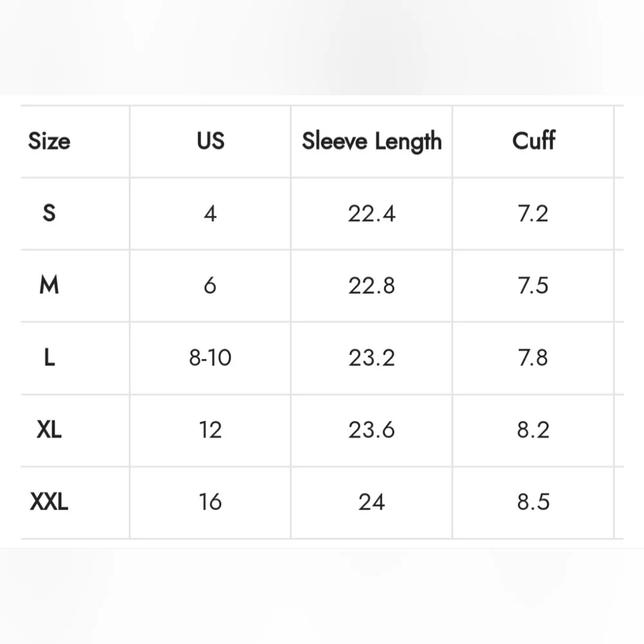
Task: Click the XXL size row label
Action: 49,502
